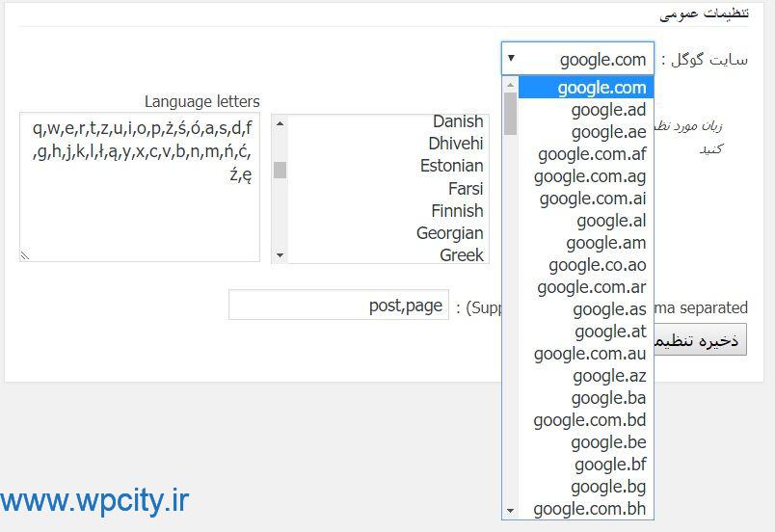Click language list scroll down arrow
The width and height of the screenshot is (775, 532).
[280, 254]
